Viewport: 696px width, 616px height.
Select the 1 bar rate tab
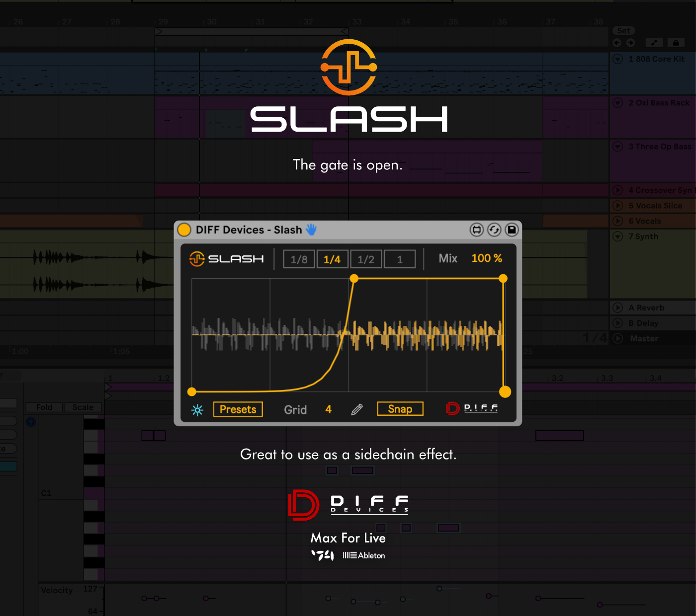400,259
